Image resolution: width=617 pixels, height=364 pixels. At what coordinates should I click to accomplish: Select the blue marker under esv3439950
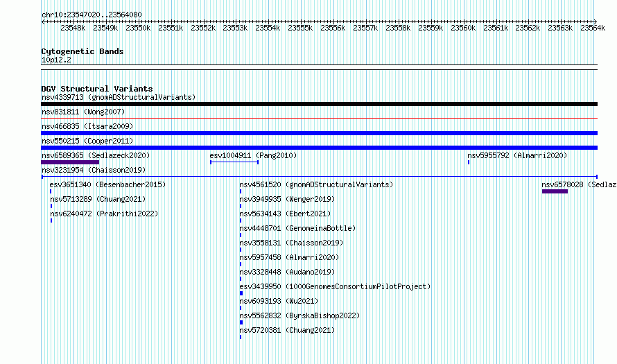tap(241, 293)
